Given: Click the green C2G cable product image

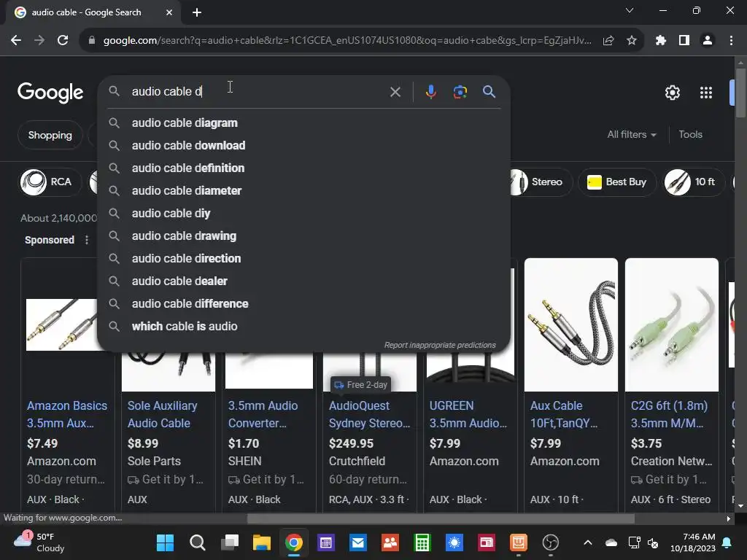Looking at the screenshot, I should coord(672,324).
